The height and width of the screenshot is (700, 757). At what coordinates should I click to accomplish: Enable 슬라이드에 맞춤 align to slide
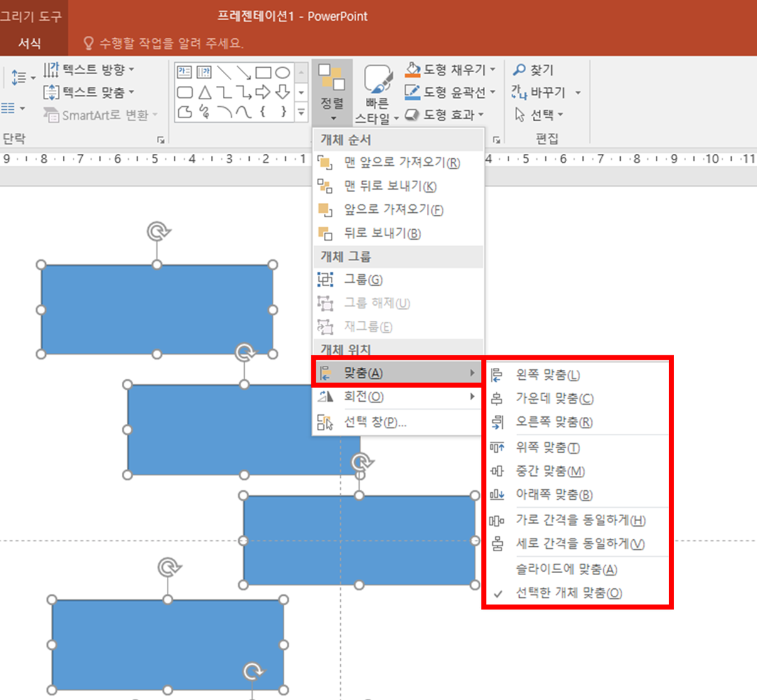pos(567,569)
